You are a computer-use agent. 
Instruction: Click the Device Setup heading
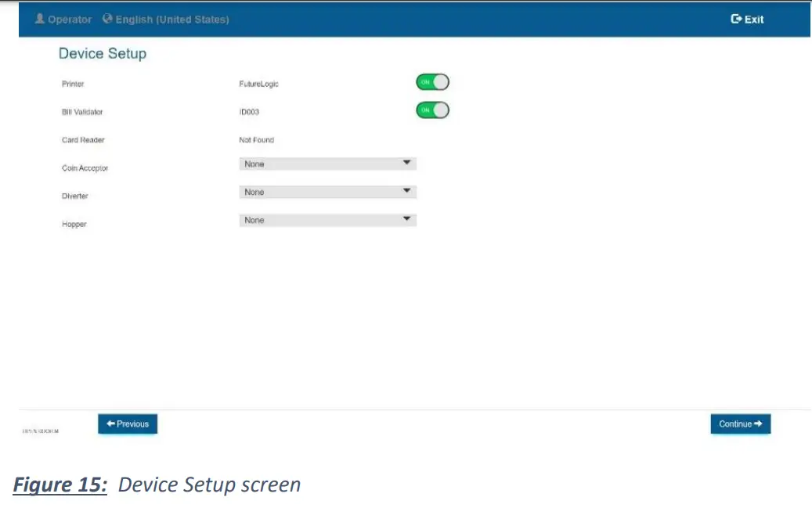tap(103, 54)
